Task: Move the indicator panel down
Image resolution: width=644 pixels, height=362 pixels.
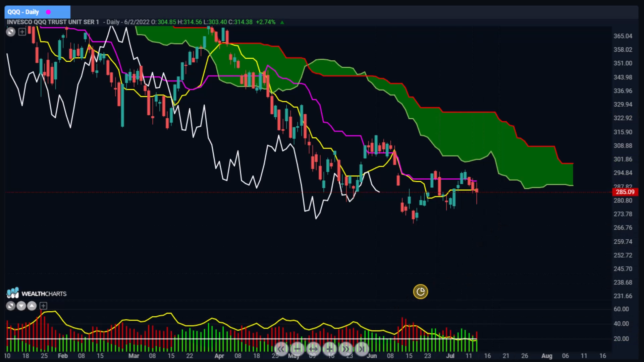Action: [x=21, y=306]
